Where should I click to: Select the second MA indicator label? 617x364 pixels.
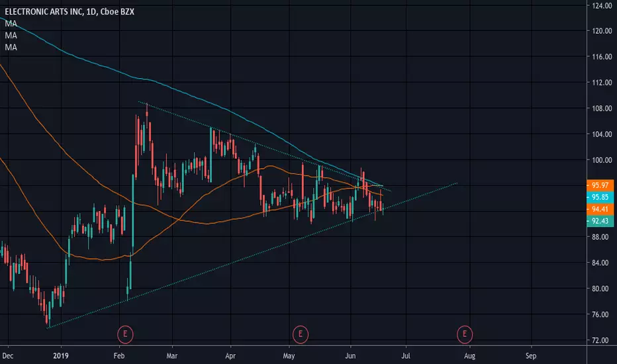(11, 36)
